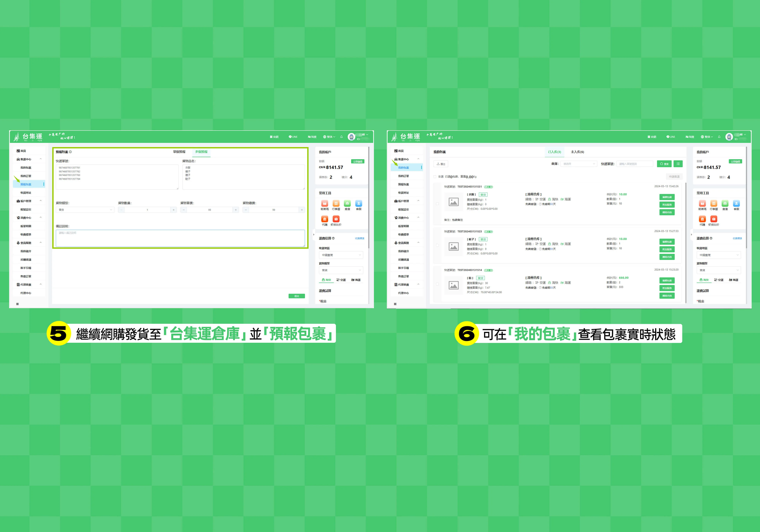Switch to 已入库(3) tab

coord(554,152)
